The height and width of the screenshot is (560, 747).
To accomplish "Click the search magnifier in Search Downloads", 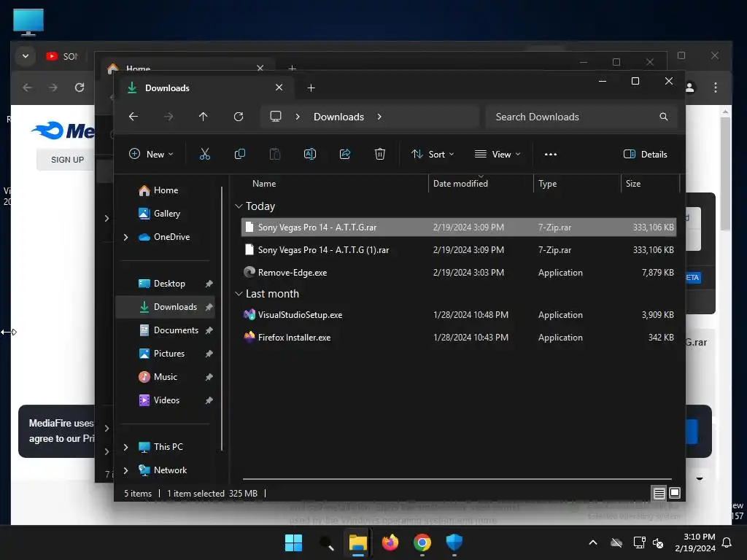I will [x=664, y=117].
